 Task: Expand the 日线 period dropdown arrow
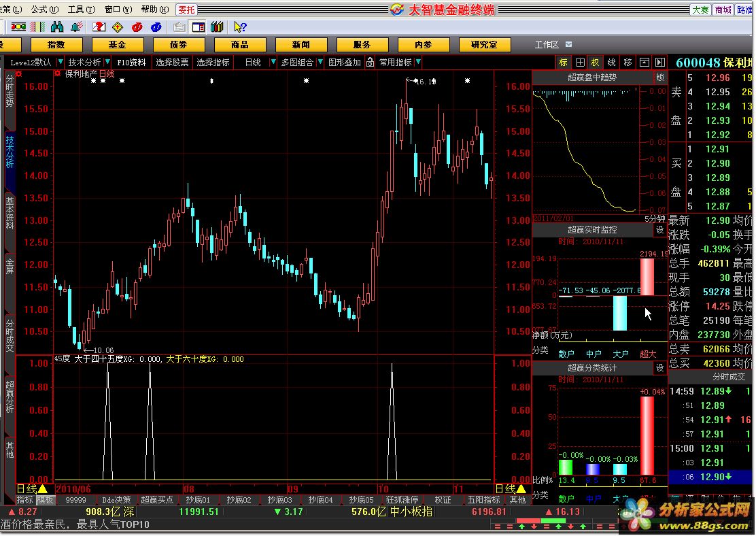[x=273, y=62]
